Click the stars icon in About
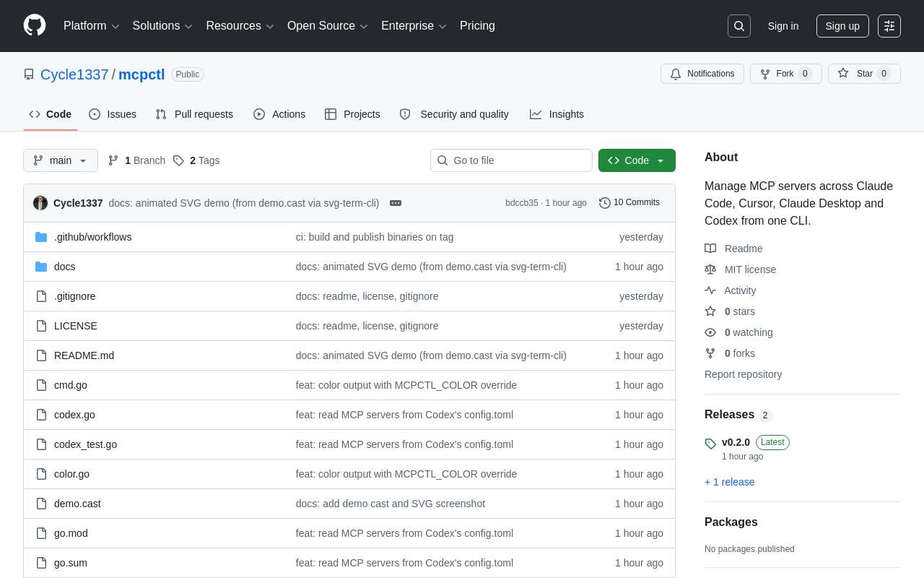Viewport: 924px width, 578px height. (x=710, y=311)
